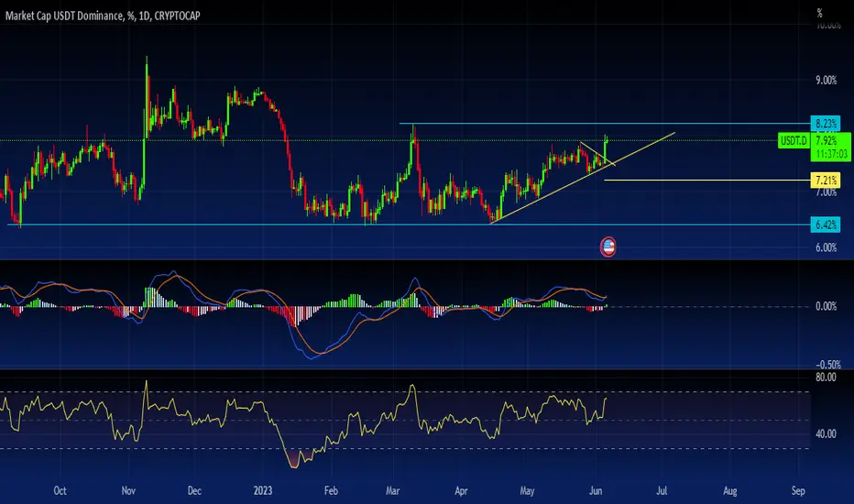This screenshot has width=854, height=504.
Task: Click the Feb date label
Action: pos(331,490)
